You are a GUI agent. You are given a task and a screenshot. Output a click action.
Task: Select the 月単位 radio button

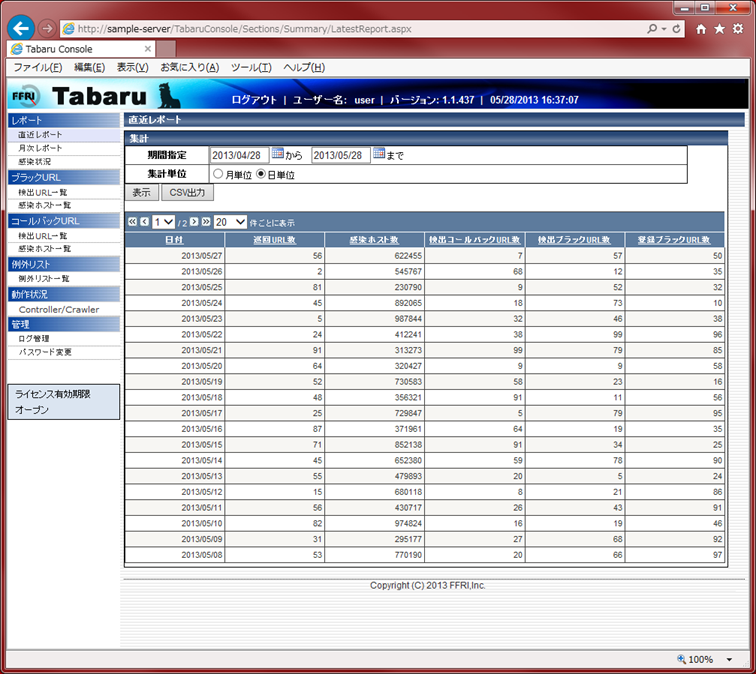tap(217, 174)
